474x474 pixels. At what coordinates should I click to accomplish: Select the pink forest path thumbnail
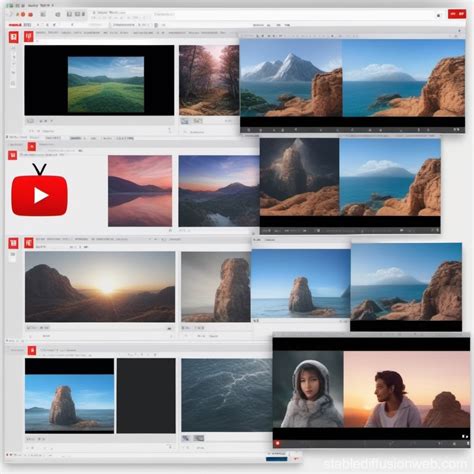[x=209, y=80]
